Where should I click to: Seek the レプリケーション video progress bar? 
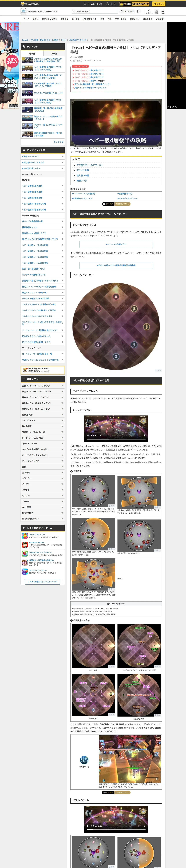(x=116, y=439)
